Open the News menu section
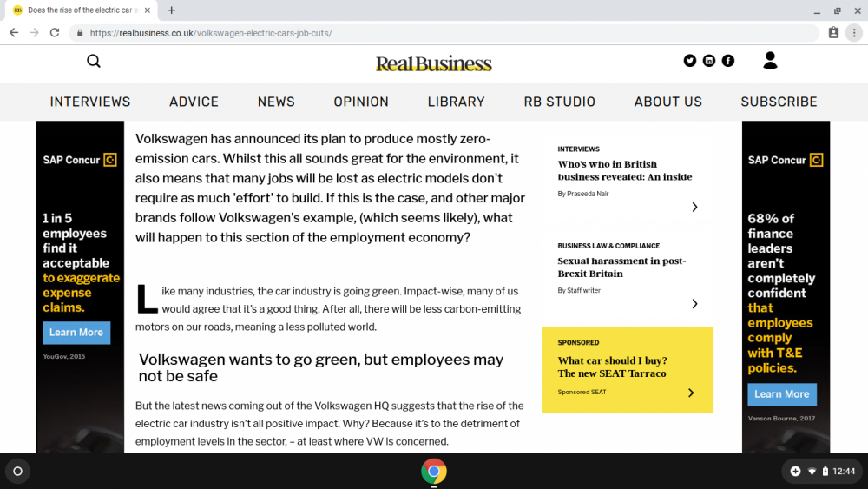Screen dimensions: 868x489 276,102
